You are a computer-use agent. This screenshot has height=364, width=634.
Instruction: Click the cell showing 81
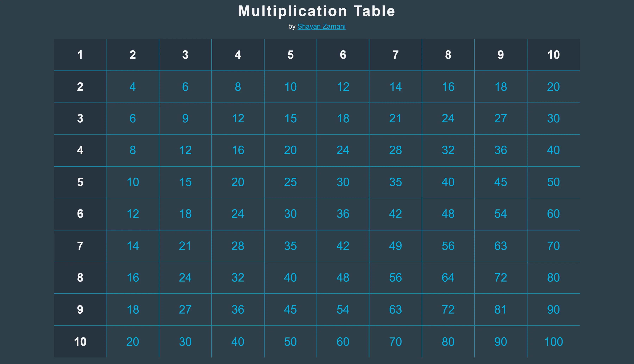(x=500, y=309)
